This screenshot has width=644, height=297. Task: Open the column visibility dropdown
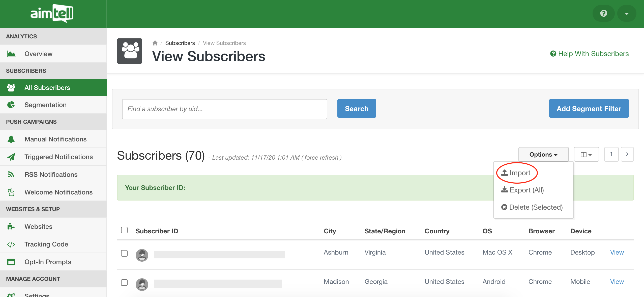point(586,154)
